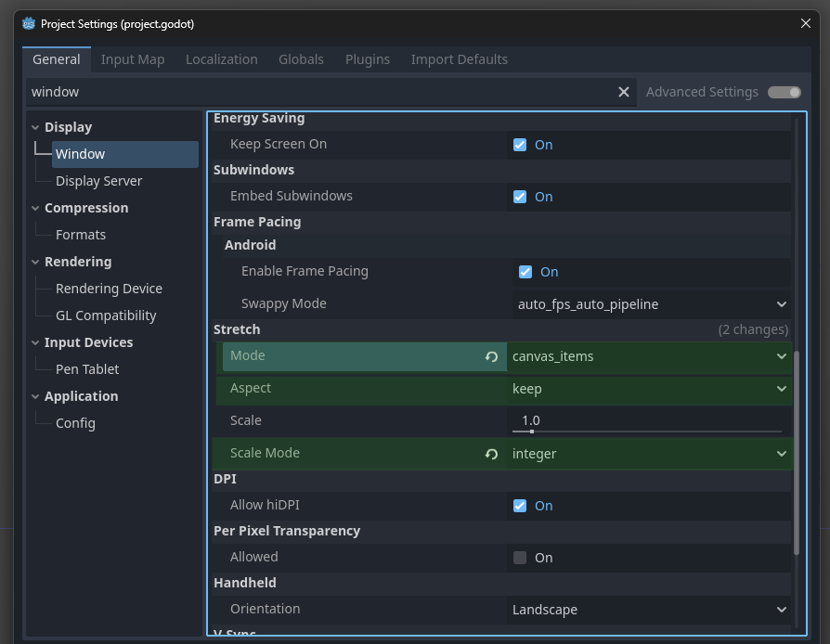Screen dimensions: 830x644
Task: Select Window in the settings tree
Action: click(125, 154)
